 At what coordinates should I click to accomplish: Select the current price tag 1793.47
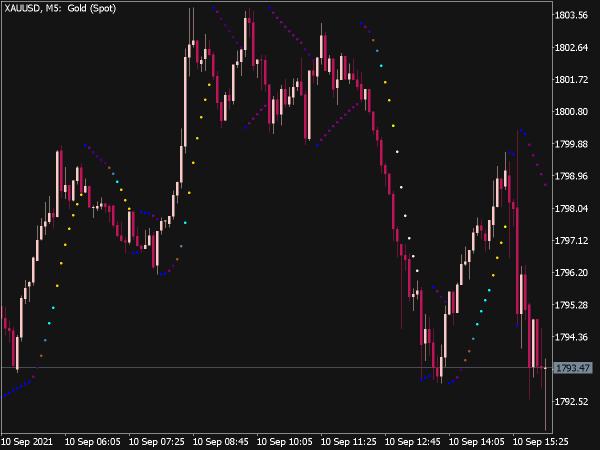click(x=573, y=368)
